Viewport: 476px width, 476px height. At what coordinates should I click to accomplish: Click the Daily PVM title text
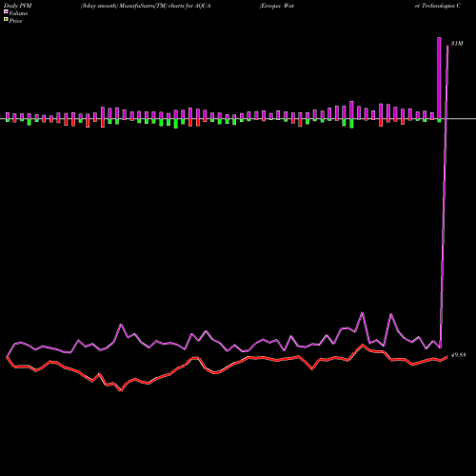tap(18, 6)
